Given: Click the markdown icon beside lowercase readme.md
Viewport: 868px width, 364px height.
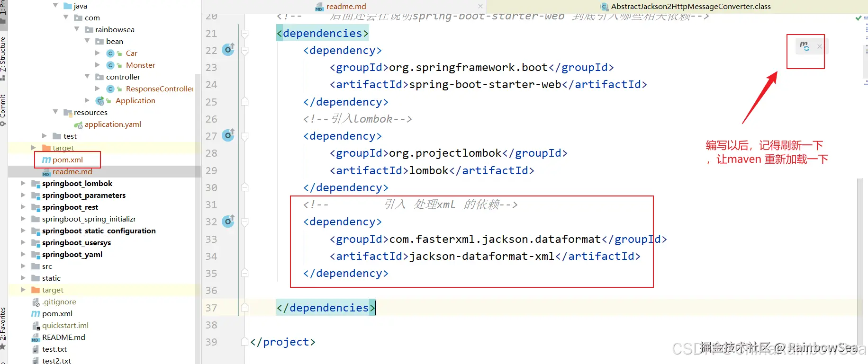Looking at the screenshot, I should [x=46, y=172].
